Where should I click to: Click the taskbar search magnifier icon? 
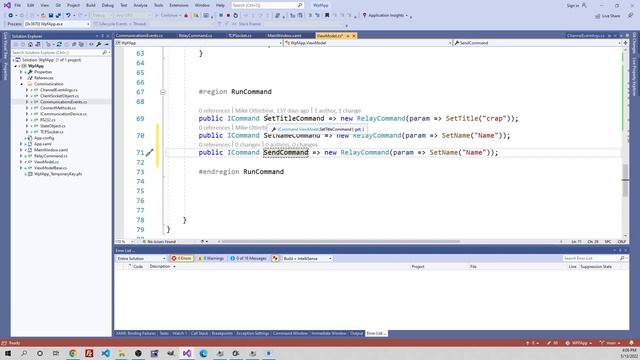click(x=24, y=353)
